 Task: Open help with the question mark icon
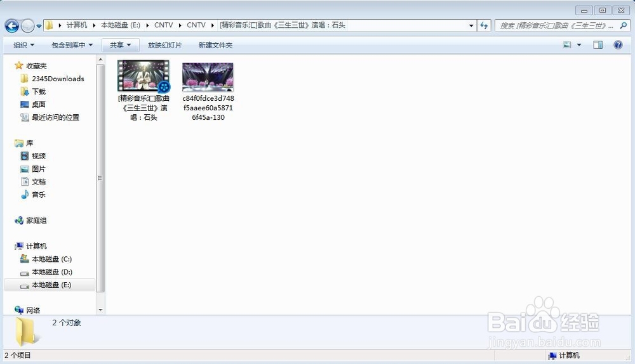point(618,45)
